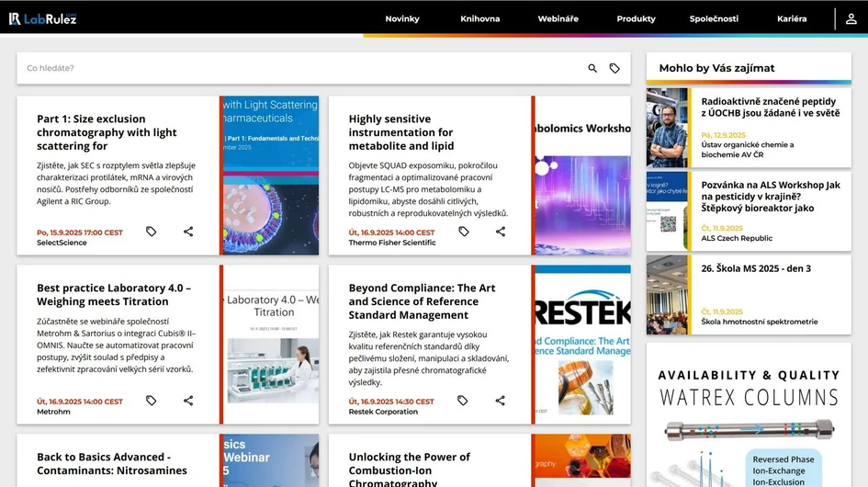Click 'ALS Czech Republic' source label
This screenshot has width=868, height=487.
coord(737,238)
